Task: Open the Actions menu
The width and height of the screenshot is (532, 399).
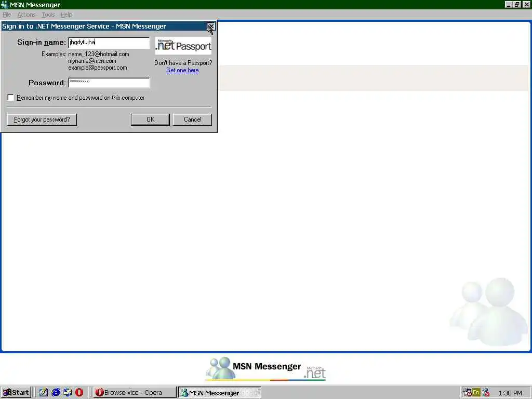Action: (26, 15)
